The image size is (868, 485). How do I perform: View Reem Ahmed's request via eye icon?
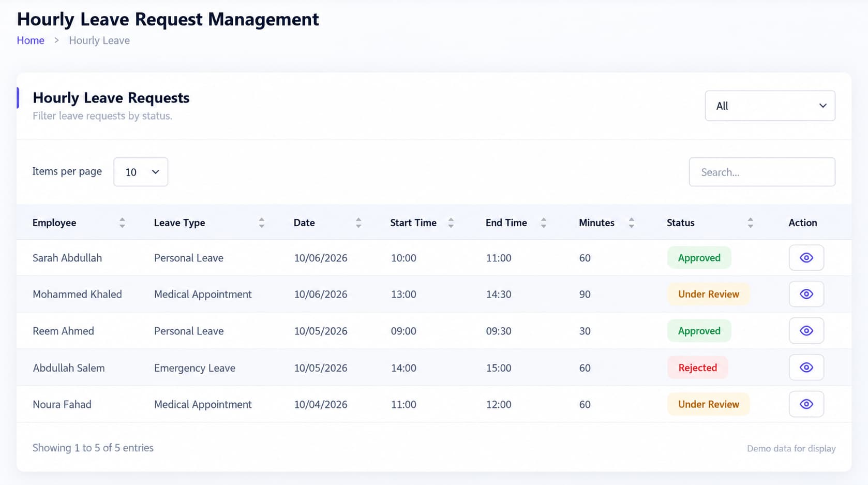click(806, 331)
